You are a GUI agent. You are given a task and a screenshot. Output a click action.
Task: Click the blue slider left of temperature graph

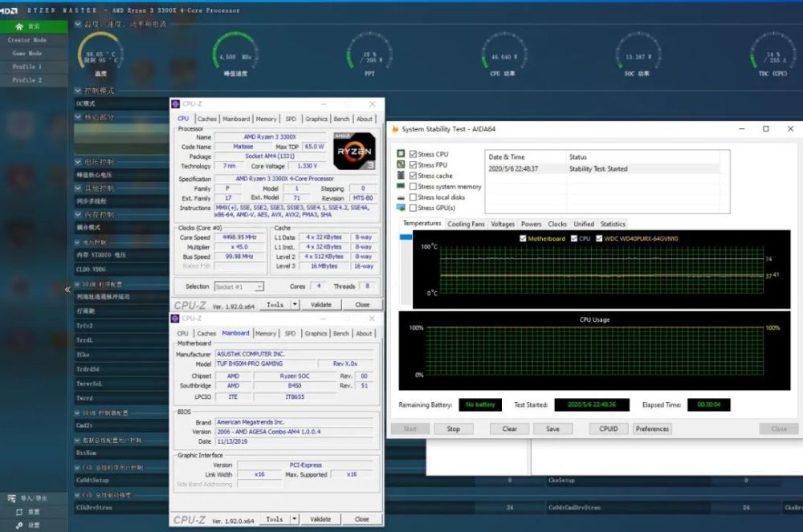tap(406, 238)
